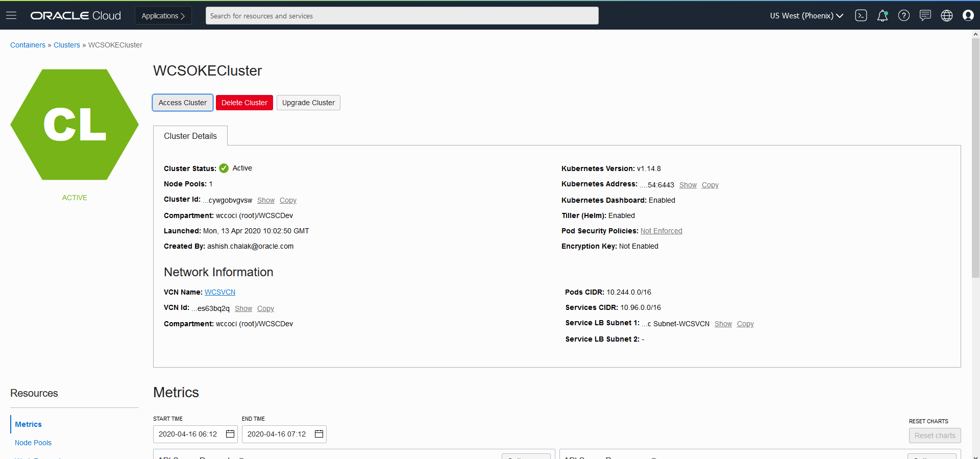Copy the VCN Id
The height and width of the screenshot is (459, 980).
[265, 308]
